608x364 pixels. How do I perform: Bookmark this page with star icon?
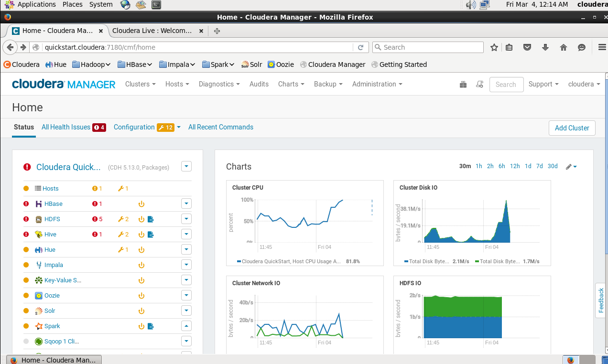pyautogui.click(x=494, y=47)
